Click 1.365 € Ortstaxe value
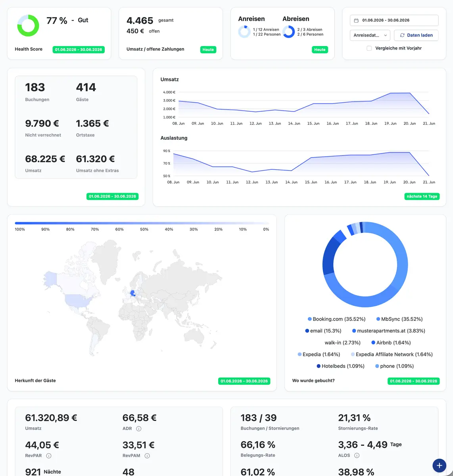 pyautogui.click(x=92, y=123)
